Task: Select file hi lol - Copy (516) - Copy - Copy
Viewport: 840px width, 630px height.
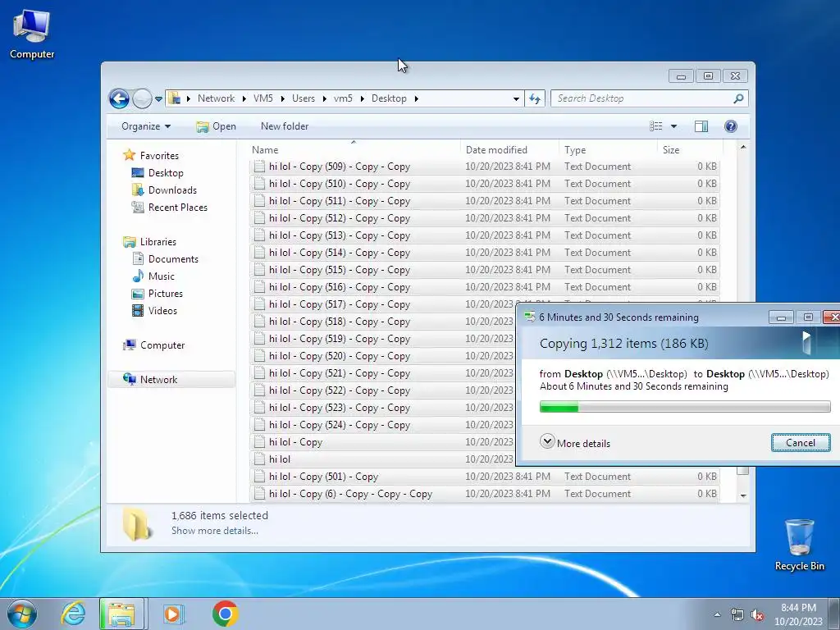Action: [484, 287]
